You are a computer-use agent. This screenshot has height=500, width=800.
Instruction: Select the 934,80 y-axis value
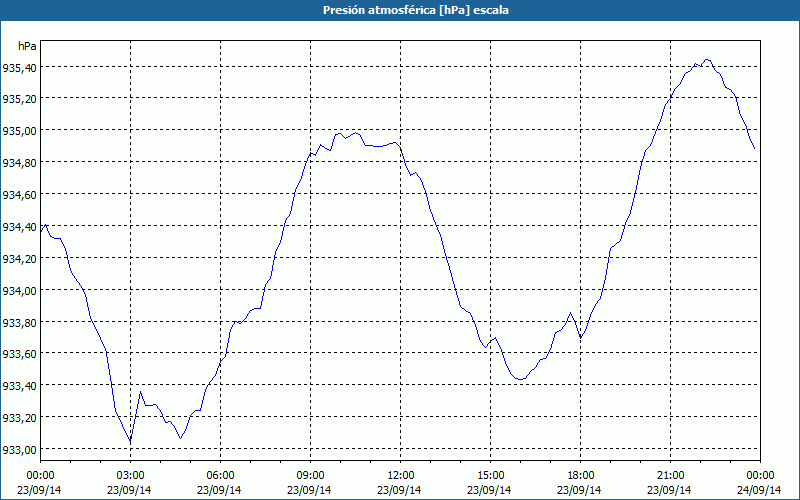[19, 162]
